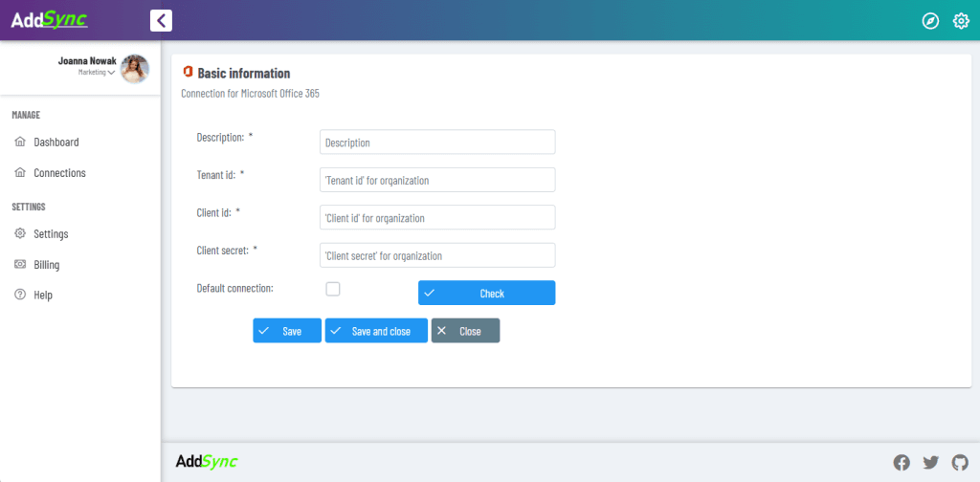Click the Billing money icon
Screen dimensions: 980x482
(20, 264)
